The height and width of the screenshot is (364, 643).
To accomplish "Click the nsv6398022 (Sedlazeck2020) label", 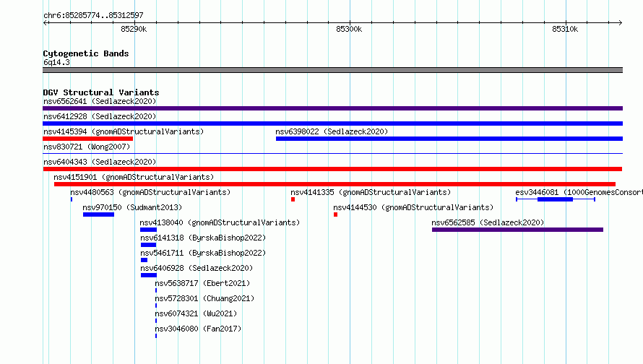I will tap(332, 131).
